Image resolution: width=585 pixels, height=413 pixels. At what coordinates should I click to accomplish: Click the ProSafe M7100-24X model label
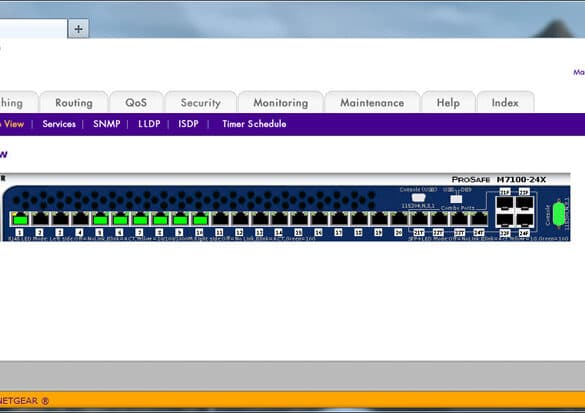click(x=499, y=179)
